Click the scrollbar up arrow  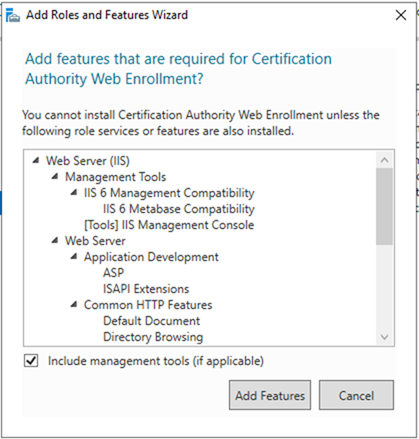click(384, 160)
